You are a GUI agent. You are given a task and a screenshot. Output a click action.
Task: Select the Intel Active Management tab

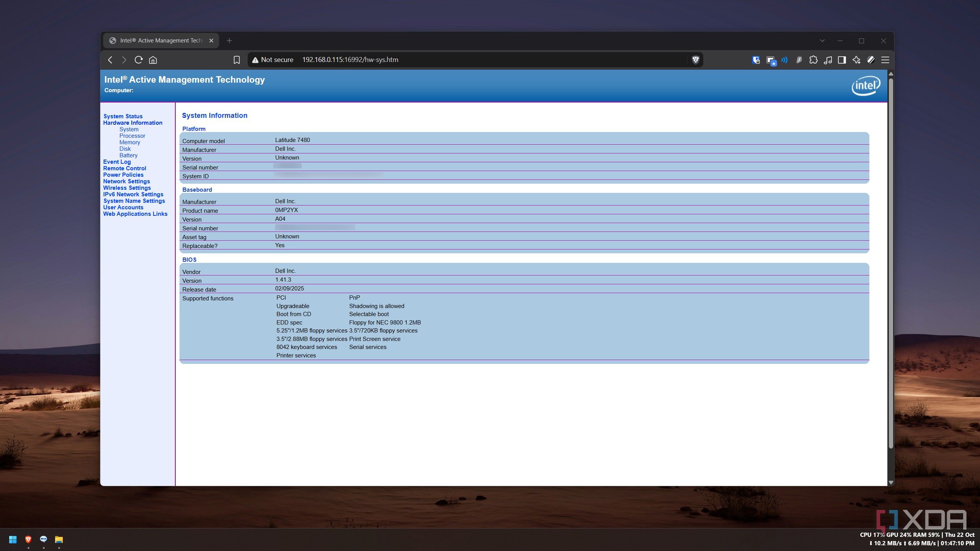pyautogui.click(x=161, y=41)
